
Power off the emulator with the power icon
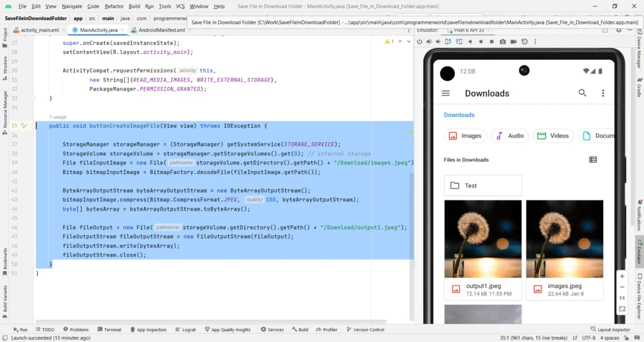click(x=419, y=41)
